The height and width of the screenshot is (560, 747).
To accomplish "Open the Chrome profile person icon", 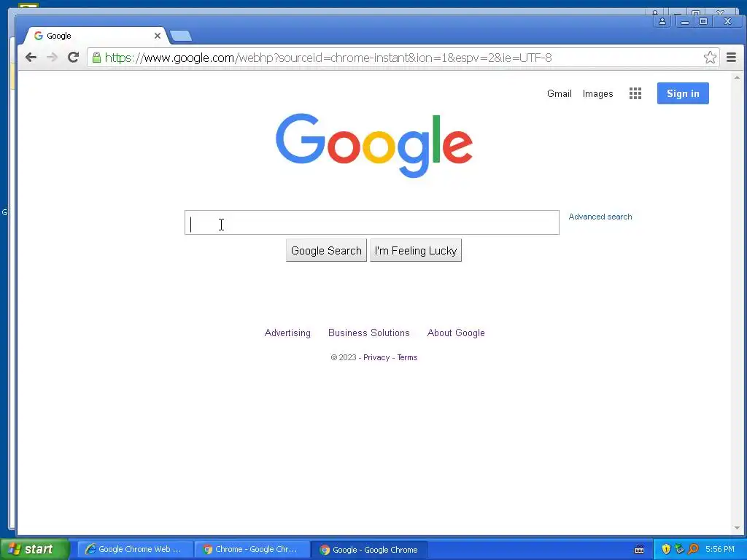I will click(x=662, y=21).
